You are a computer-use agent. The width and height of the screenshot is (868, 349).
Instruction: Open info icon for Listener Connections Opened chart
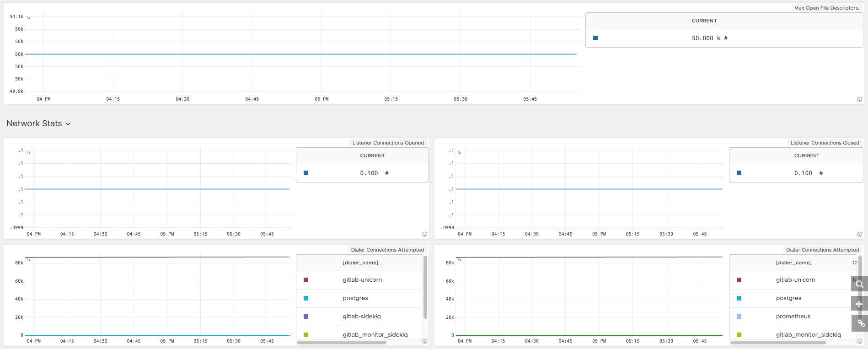point(425,234)
